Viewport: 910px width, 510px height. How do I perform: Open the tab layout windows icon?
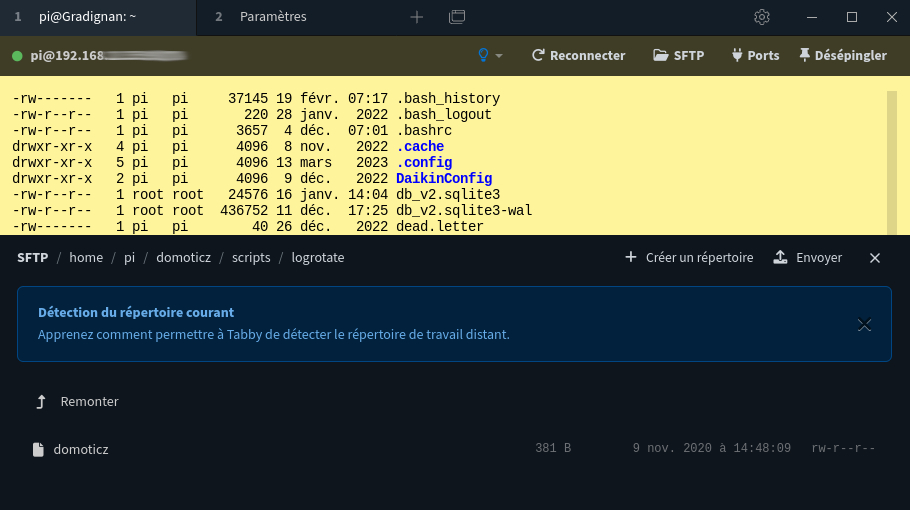[x=457, y=17]
